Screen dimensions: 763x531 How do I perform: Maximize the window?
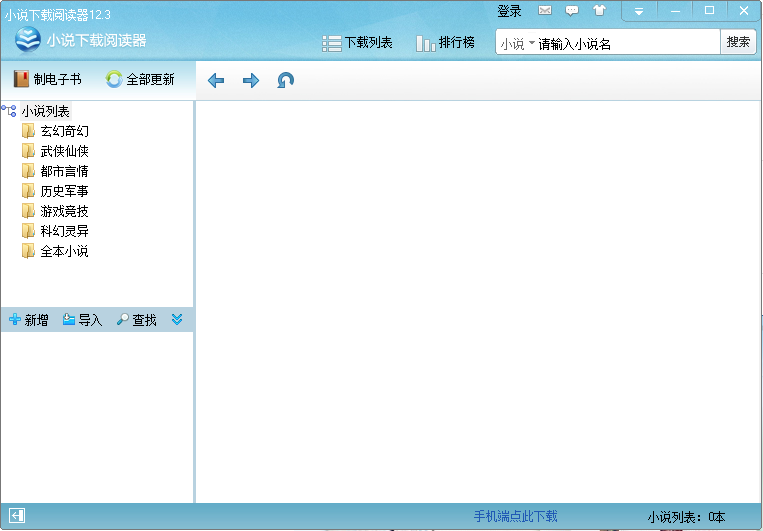(709, 11)
